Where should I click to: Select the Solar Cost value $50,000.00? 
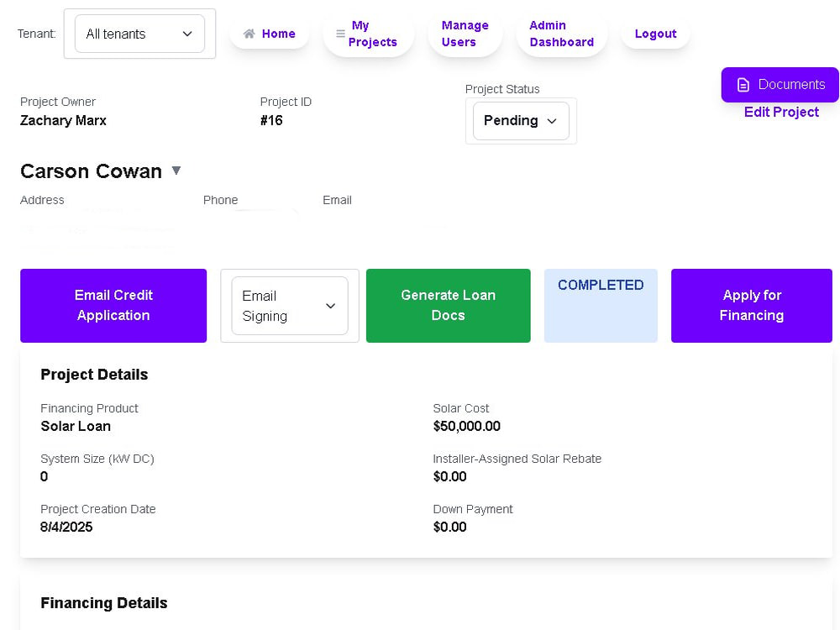(x=466, y=427)
